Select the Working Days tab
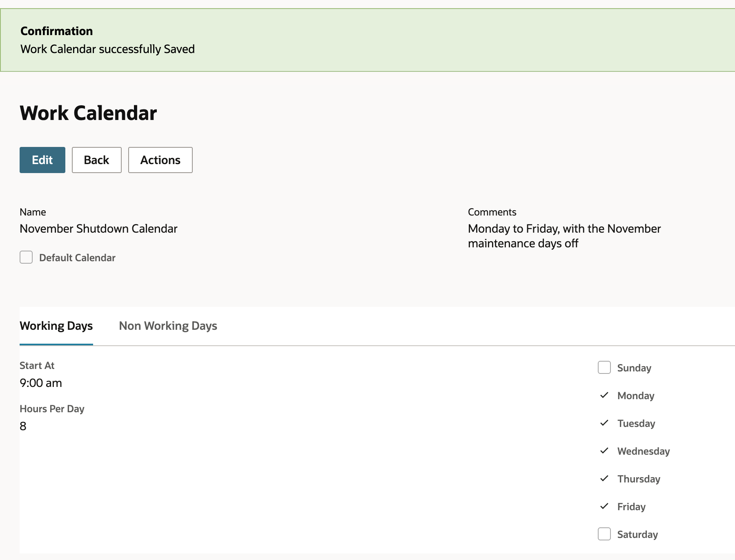This screenshot has width=735, height=560. [56, 326]
